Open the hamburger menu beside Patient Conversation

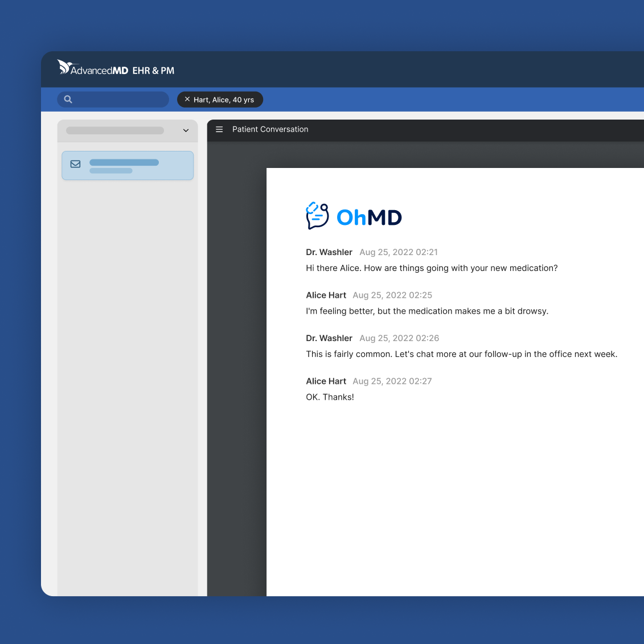pyautogui.click(x=219, y=130)
